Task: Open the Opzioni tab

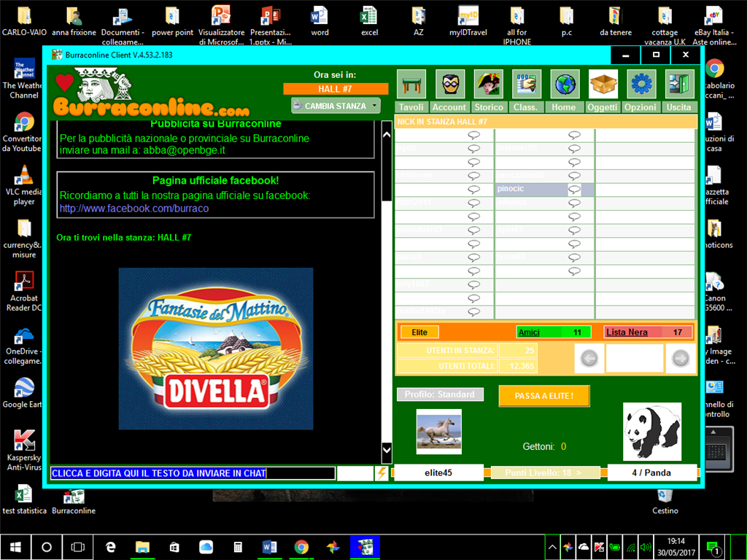Action: 640,107
